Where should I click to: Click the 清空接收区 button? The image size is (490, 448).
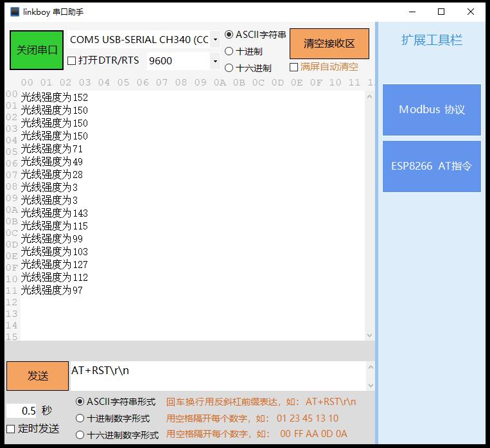pos(329,44)
